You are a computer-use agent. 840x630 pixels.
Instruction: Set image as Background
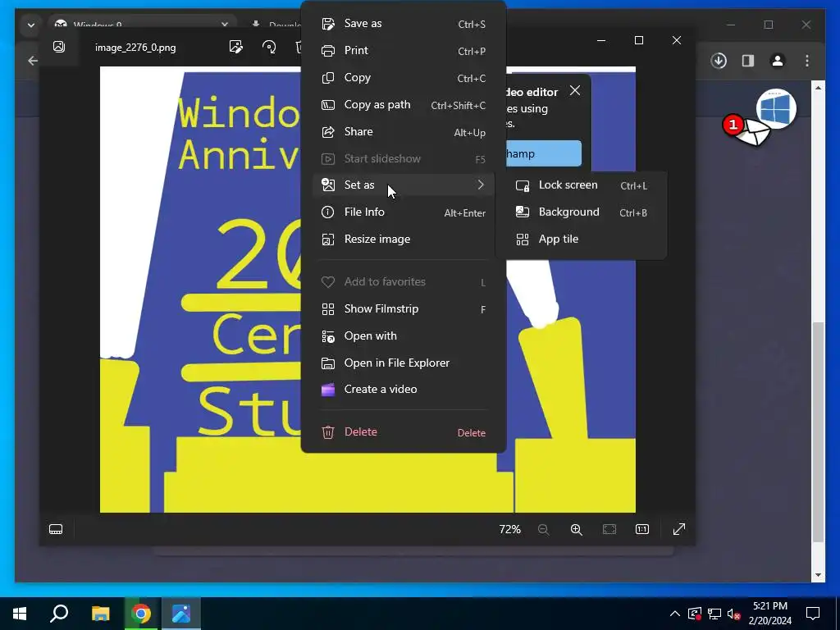582,212
